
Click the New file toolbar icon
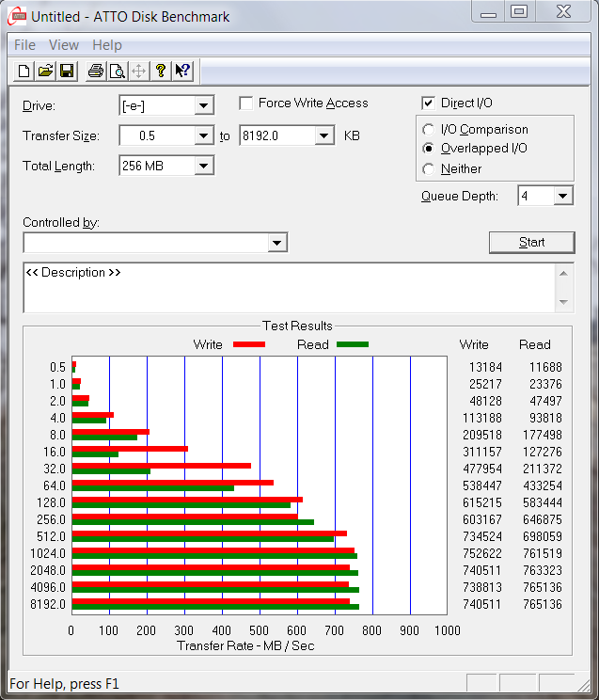[24, 71]
